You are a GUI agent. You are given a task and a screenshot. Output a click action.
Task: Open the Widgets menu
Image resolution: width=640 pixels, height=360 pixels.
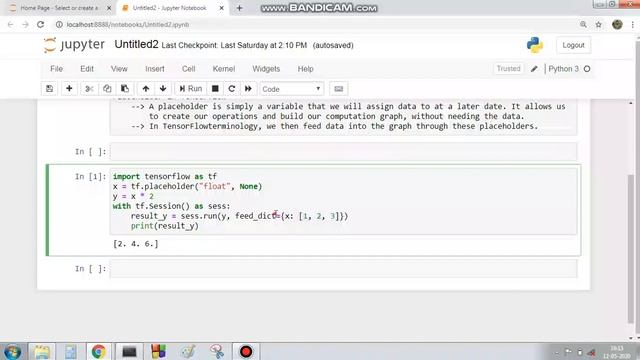pos(266,69)
